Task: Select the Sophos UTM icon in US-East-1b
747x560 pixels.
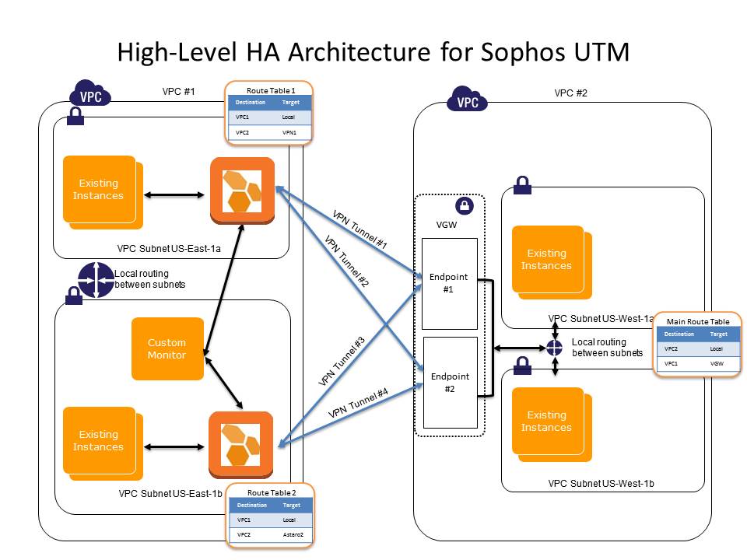Action: pyautogui.click(x=241, y=445)
